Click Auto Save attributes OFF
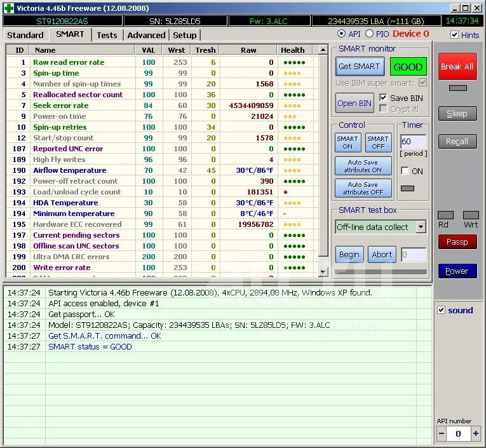486x448 pixels. click(x=363, y=188)
